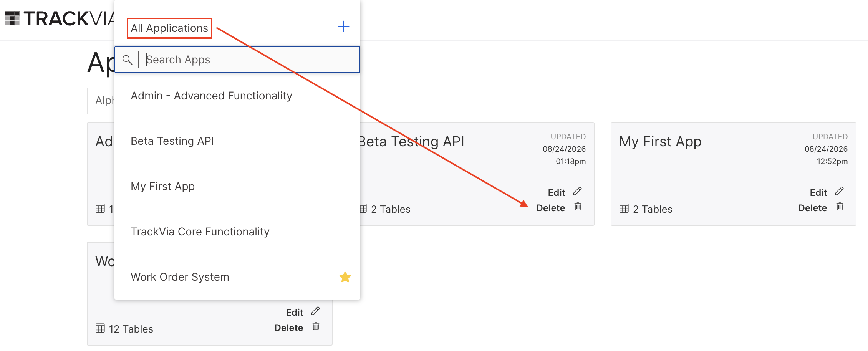
Task: Click Delete on the 12 Tables card
Action: pyautogui.click(x=288, y=328)
